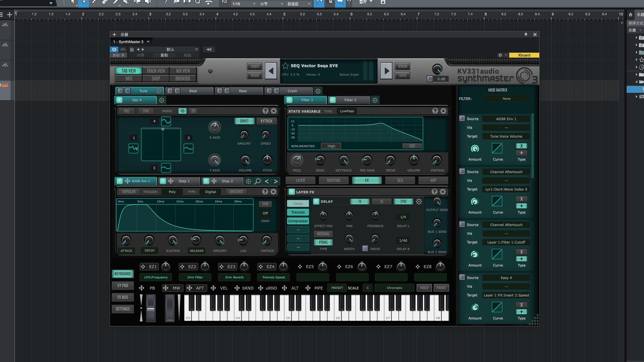
Task: Open Chromatic scale dropdown
Action: coord(394,288)
